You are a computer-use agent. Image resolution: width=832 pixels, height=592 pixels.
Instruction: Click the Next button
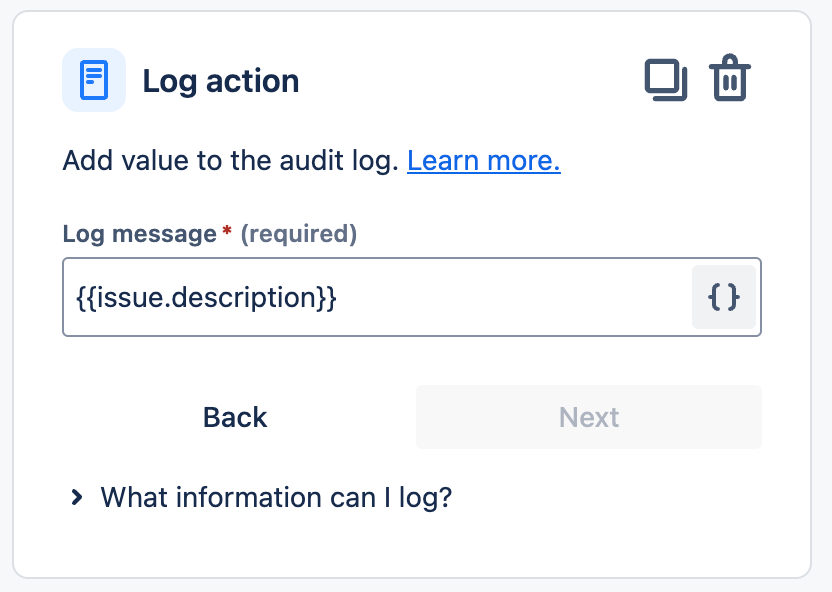(x=588, y=417)
